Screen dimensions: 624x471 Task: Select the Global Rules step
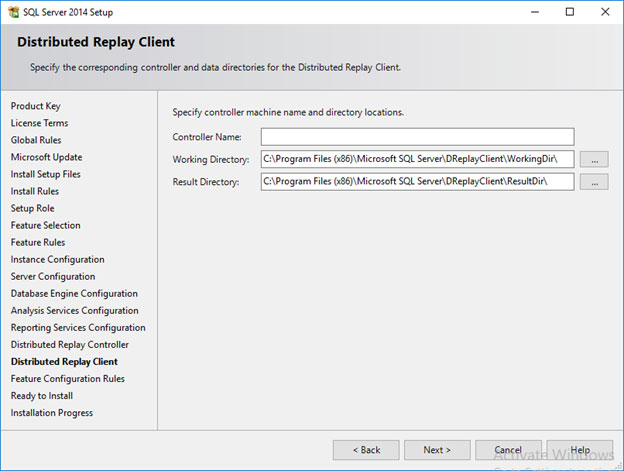pos(36,140)
